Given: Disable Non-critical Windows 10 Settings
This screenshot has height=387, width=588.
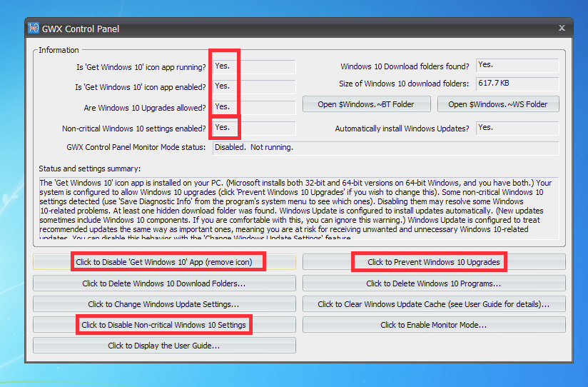Looking at the screenshot, I should (x=164, y=325).
